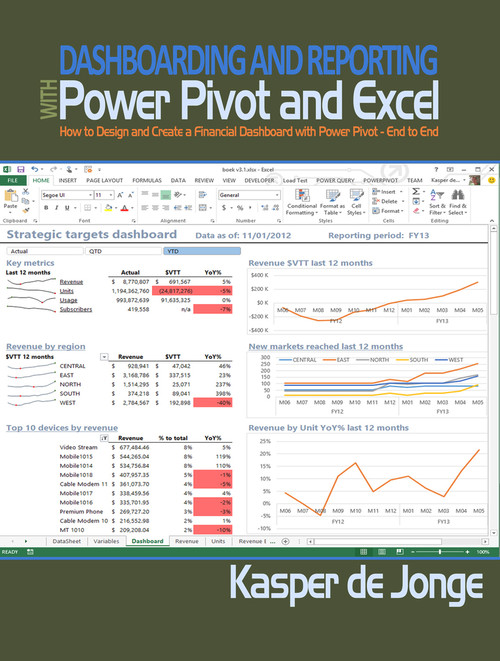Open the Revenue sheet tab
The image size is (500, 661).
click(x=187, y=541)
